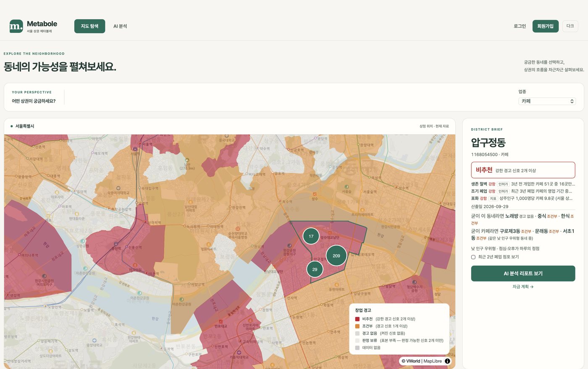
Task: Select the map cluster marker 17
Action: tap(311, 236)
